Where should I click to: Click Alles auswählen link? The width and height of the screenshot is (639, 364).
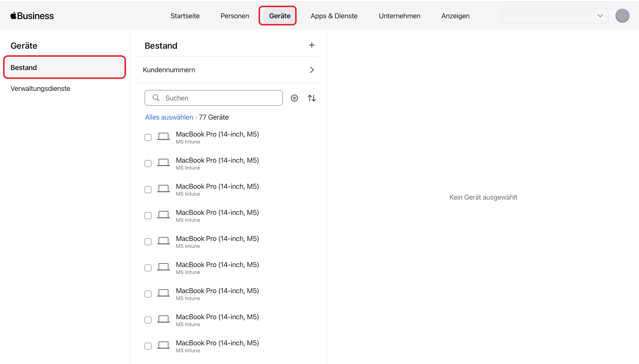169,117
